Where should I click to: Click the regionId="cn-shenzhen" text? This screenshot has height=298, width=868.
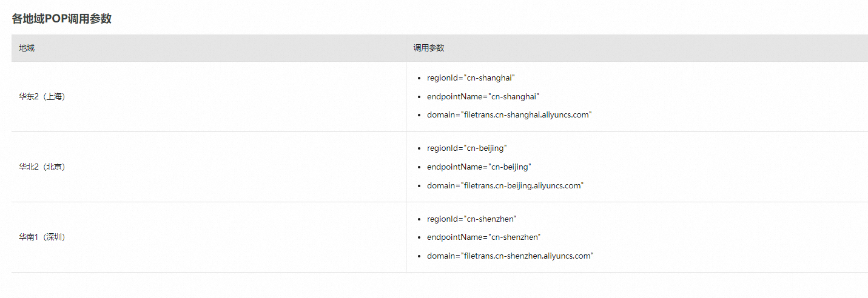(x=471, y=219)
